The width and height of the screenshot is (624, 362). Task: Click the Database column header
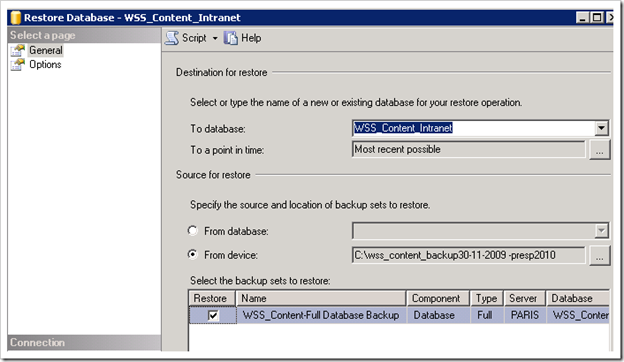tap(578, 298)
